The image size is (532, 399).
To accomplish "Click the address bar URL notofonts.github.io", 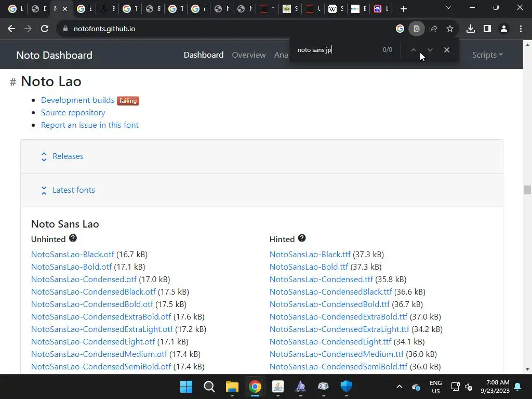I will click(104, 29).
